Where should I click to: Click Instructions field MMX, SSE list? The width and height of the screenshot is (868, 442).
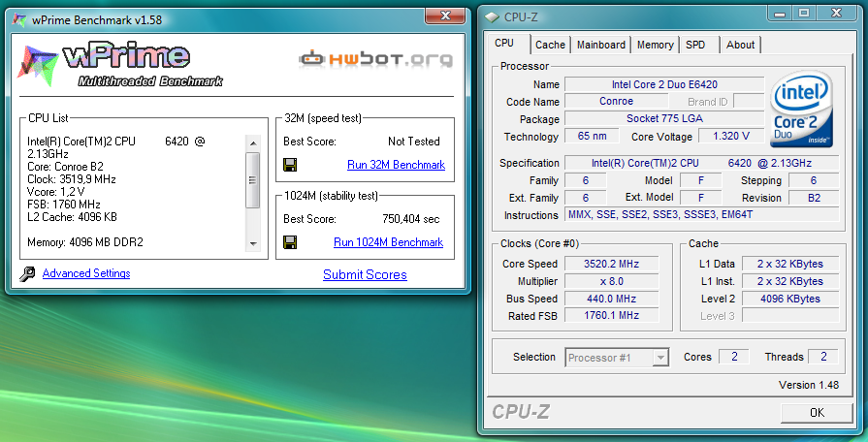click(x=702, y=214)
